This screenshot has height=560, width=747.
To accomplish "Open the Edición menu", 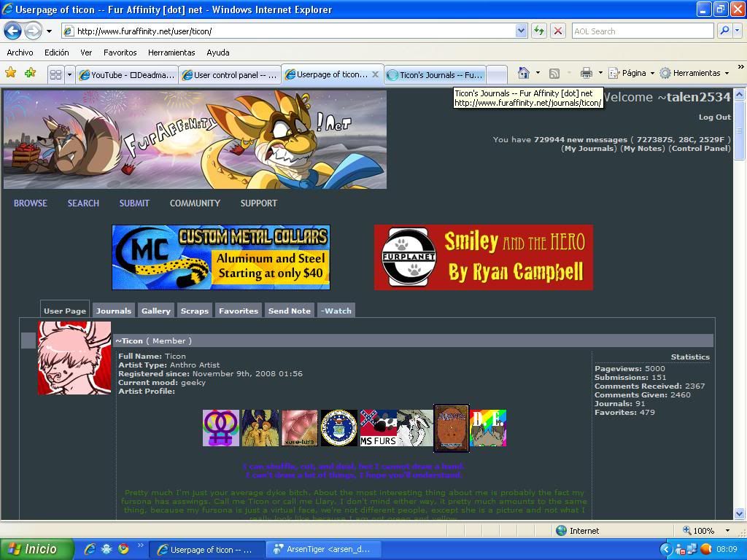I will coord(57,52).
